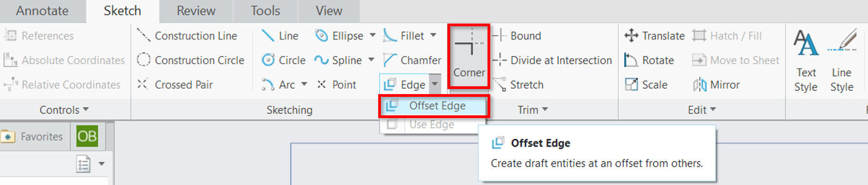Choose the Chamfer tool

pyautogui.click(x=412, y=60)
